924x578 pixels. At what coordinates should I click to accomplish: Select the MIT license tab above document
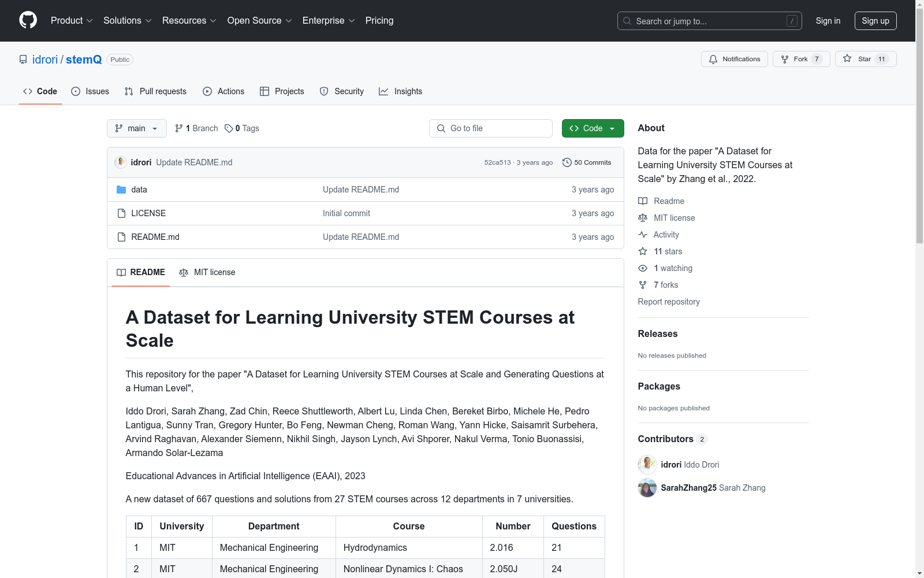207,272
